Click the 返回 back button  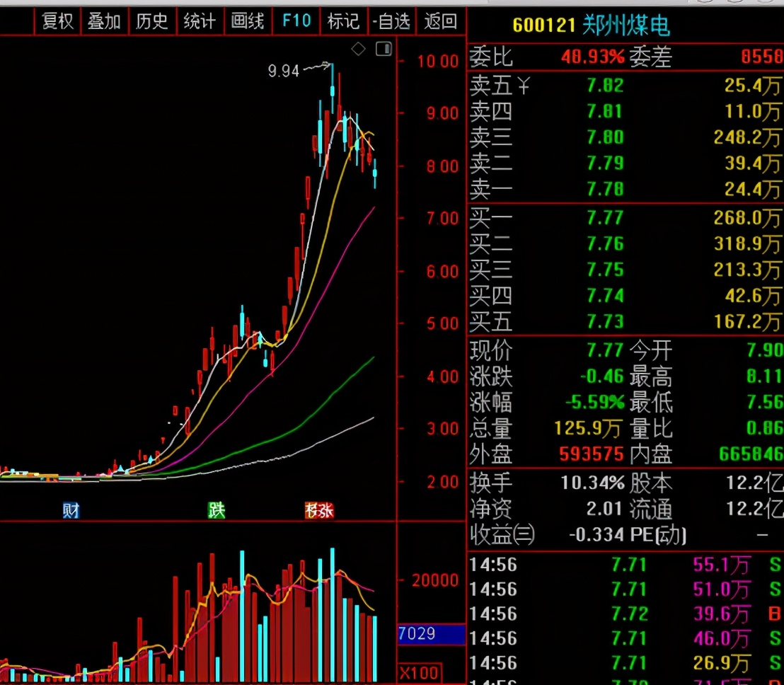(441, 21)
